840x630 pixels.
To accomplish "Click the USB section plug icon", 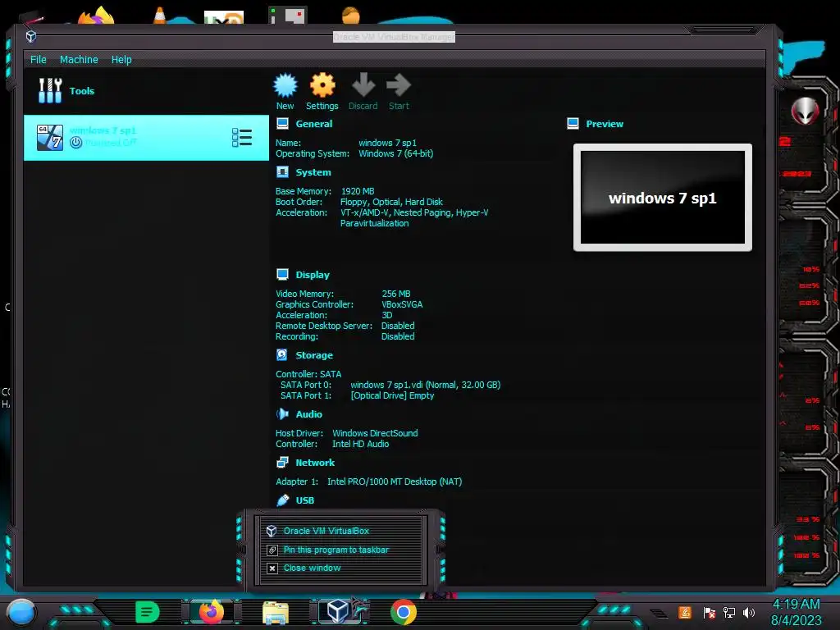I will click(x=282, y=500).
